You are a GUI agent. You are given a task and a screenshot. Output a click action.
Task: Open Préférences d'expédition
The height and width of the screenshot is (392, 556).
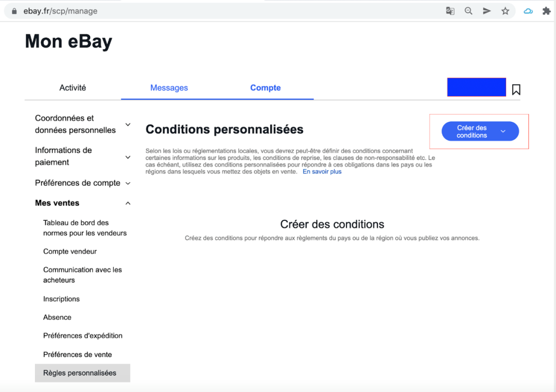coord(82,335)
